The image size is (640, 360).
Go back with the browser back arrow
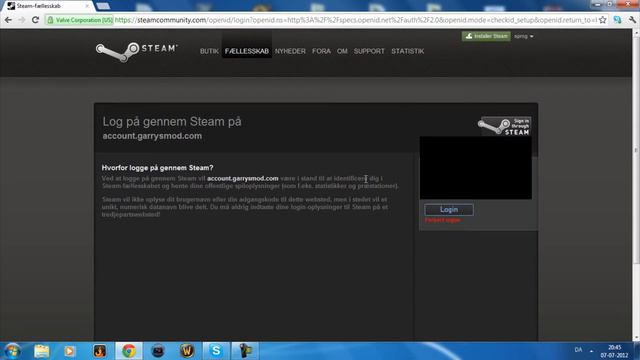8,20
